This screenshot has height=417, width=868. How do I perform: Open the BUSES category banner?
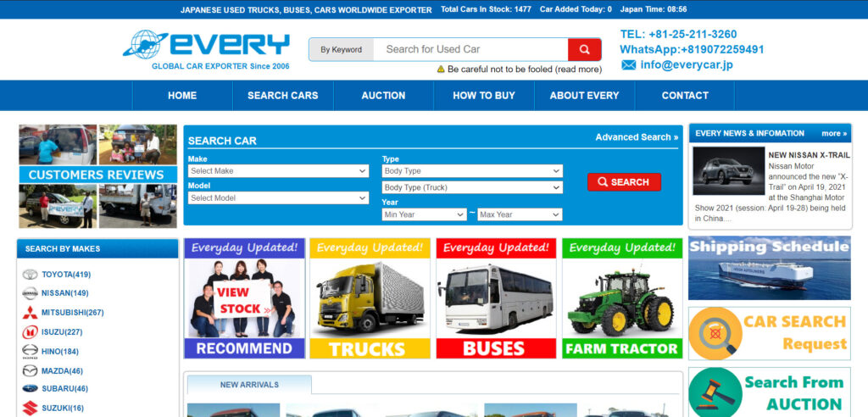496,298
